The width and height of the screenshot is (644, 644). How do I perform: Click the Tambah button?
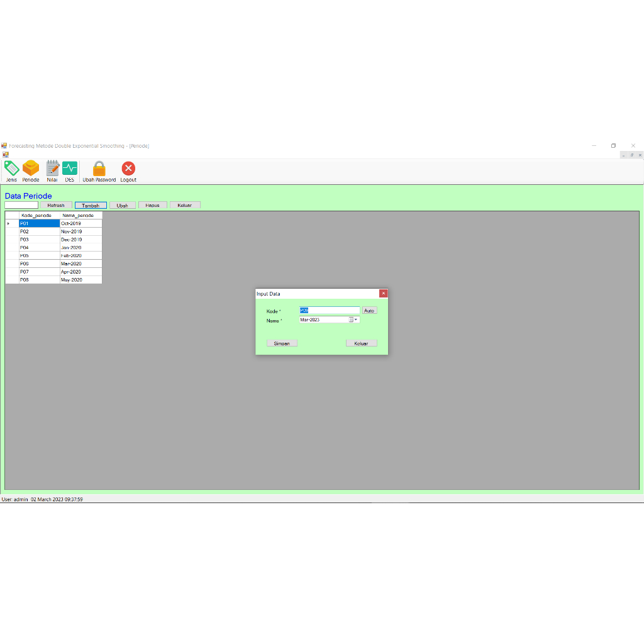[91, 206]
